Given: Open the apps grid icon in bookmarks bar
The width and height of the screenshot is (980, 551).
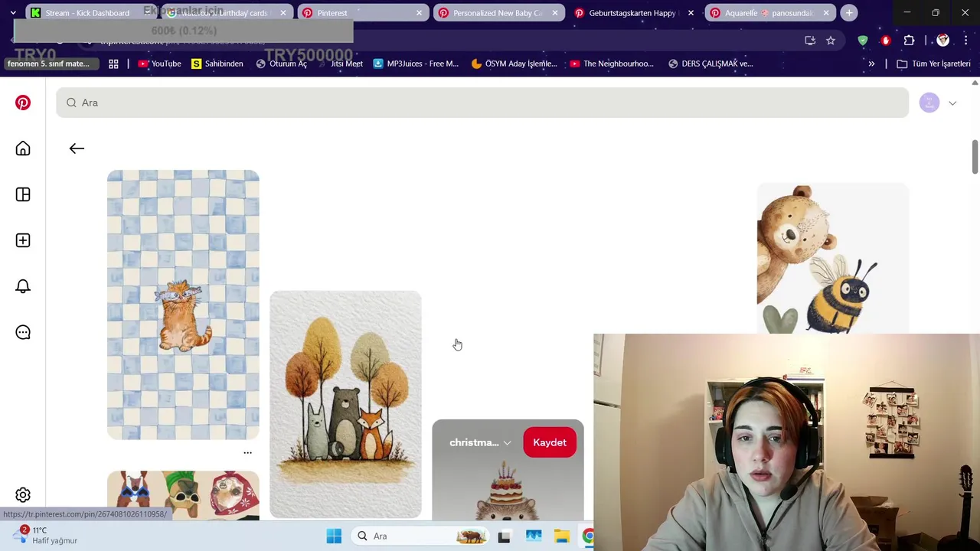Looking at the screenshot, I should pyautogui.click(x=113, y=64).
